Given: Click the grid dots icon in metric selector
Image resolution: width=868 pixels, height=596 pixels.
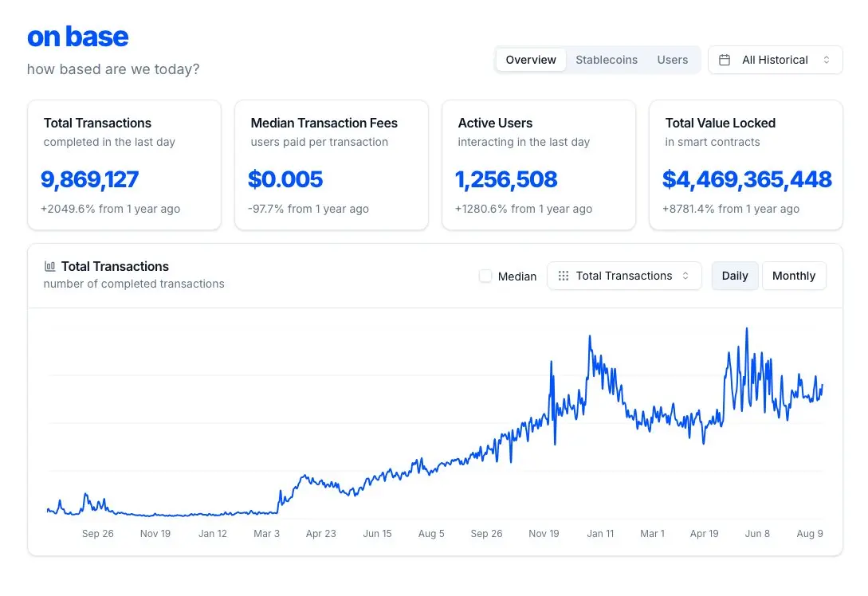Looking at the screenshot, I should [x=563, y=276].
